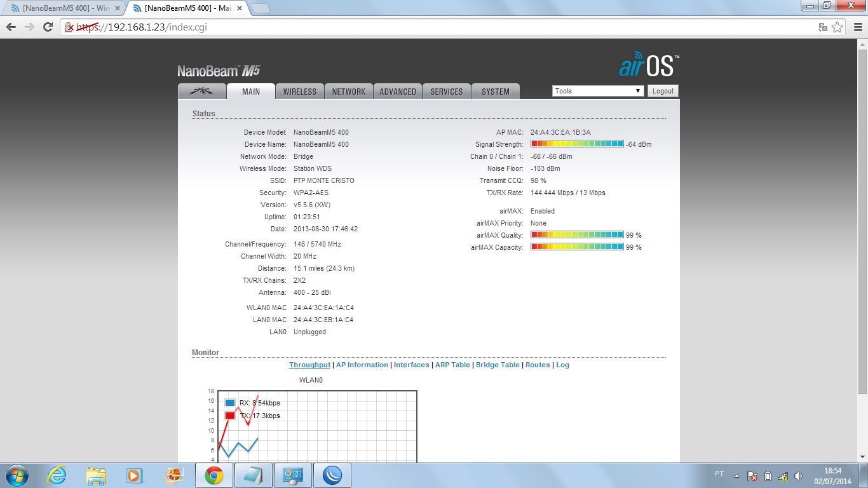Open a new browser tab
Viewport: 868px width, 488px height.
pos(261,8)
